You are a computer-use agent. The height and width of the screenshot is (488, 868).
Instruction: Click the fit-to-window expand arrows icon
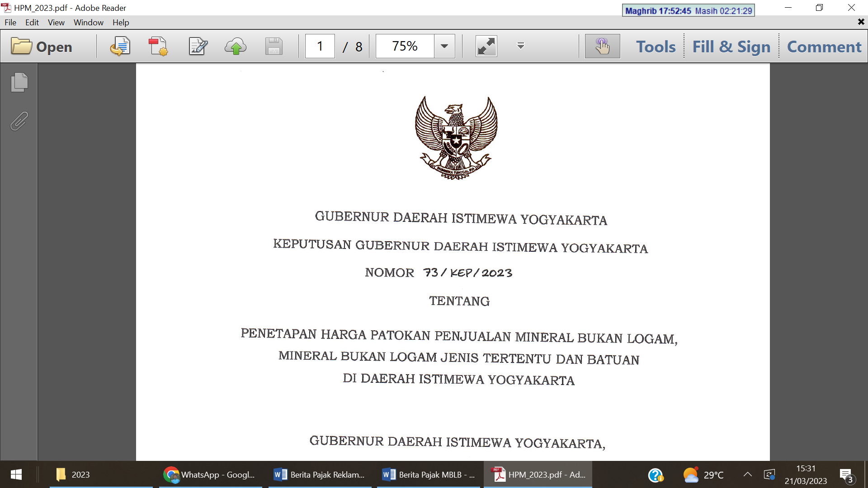486,46
